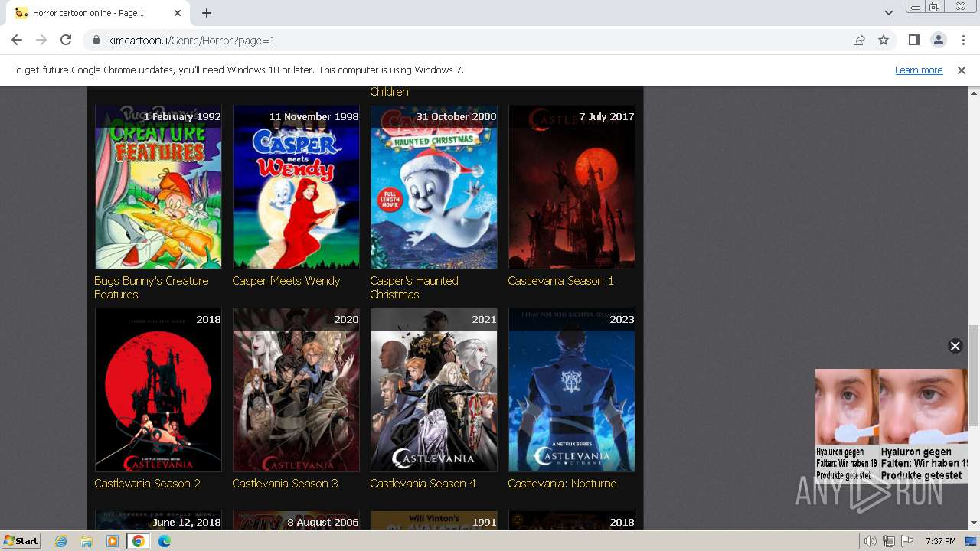Open Casper's Haunted Christmas poster
Viewport: 980px width, 551px height.
pos(434,187)
